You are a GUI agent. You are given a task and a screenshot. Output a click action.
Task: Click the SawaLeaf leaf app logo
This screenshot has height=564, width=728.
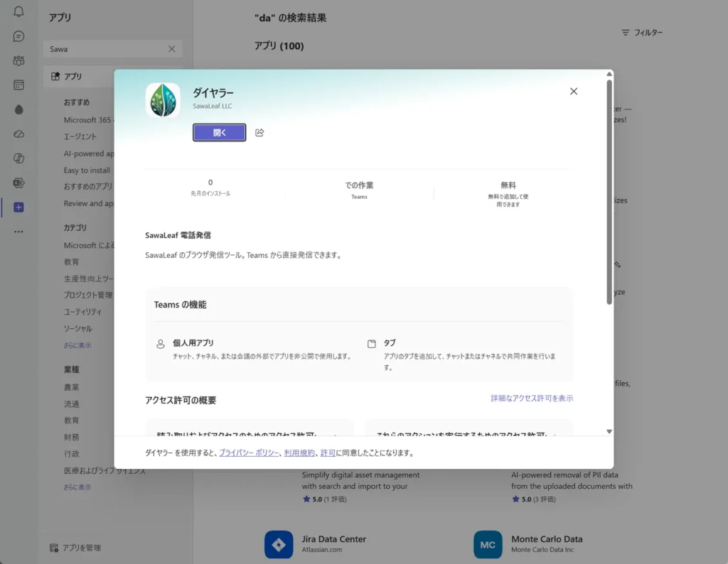163,99
